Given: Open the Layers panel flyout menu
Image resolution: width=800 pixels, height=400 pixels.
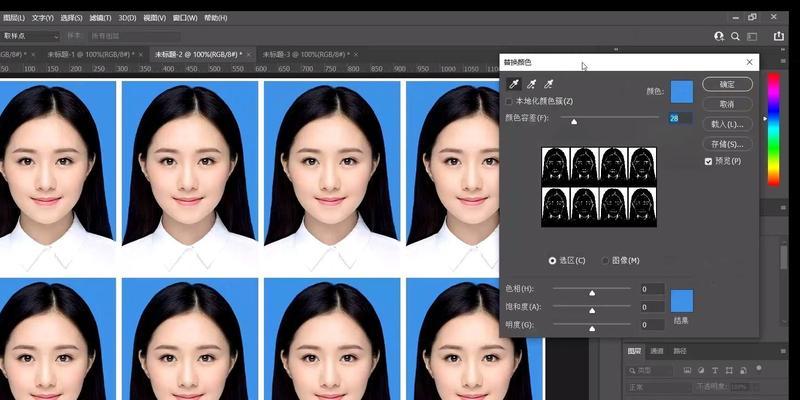Looking at the screenshot, I should 784,351.
